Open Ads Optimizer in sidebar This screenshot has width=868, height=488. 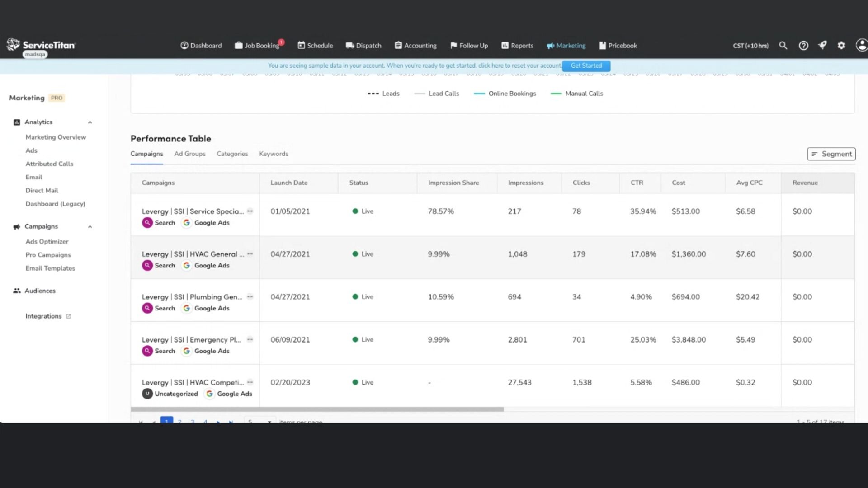(47, 242)
